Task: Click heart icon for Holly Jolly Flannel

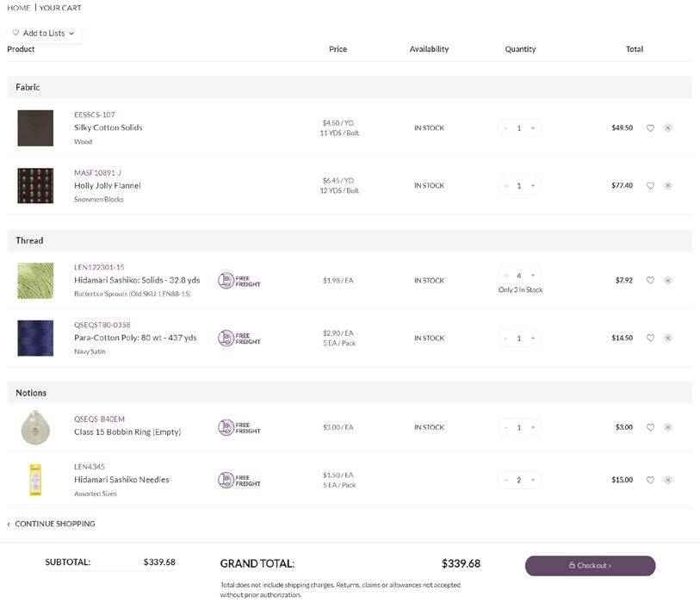Action: [x=650, y=186]
